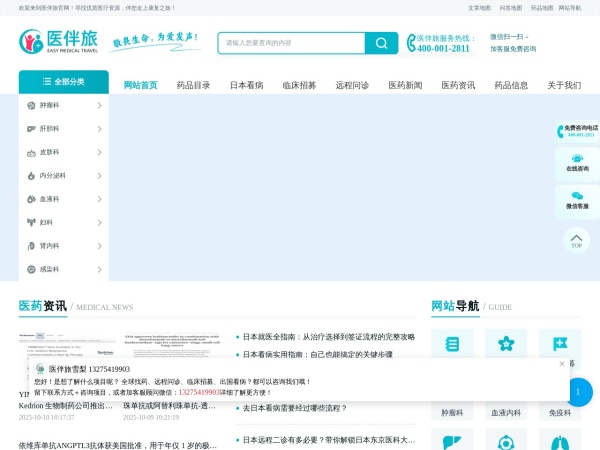Click the target-circle icon tile in 网站导航

tap(506, 442)
